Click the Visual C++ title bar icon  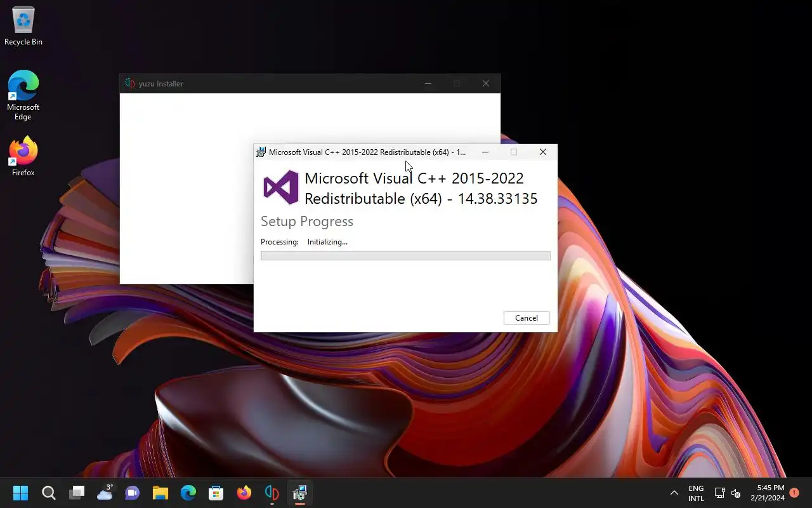[x=261, y=152]
